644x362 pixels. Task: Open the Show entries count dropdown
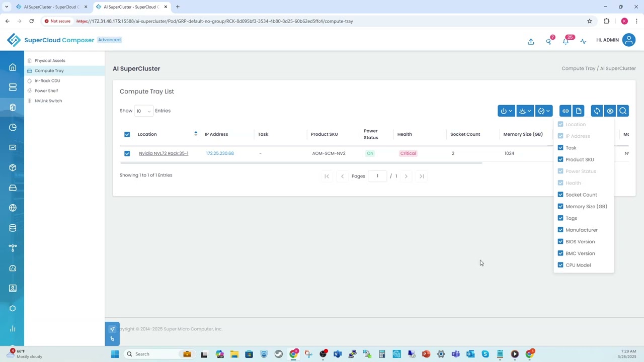pyautogui.click(x=143, y=111)
